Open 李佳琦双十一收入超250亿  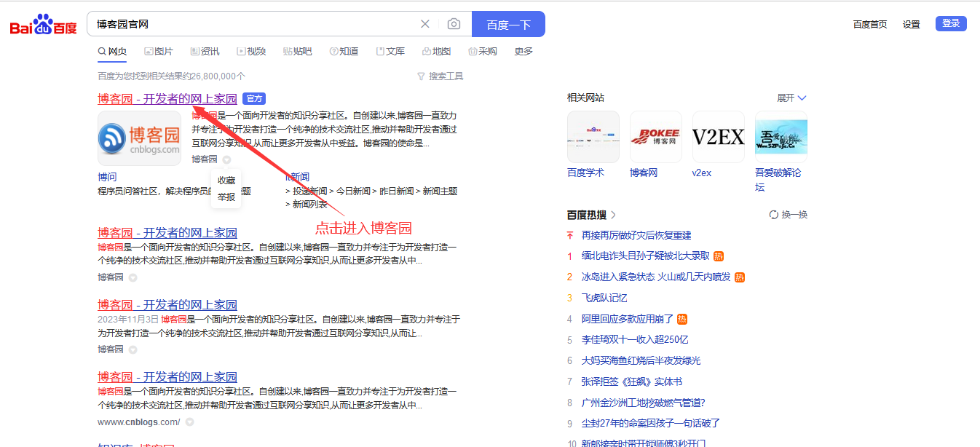635,339
